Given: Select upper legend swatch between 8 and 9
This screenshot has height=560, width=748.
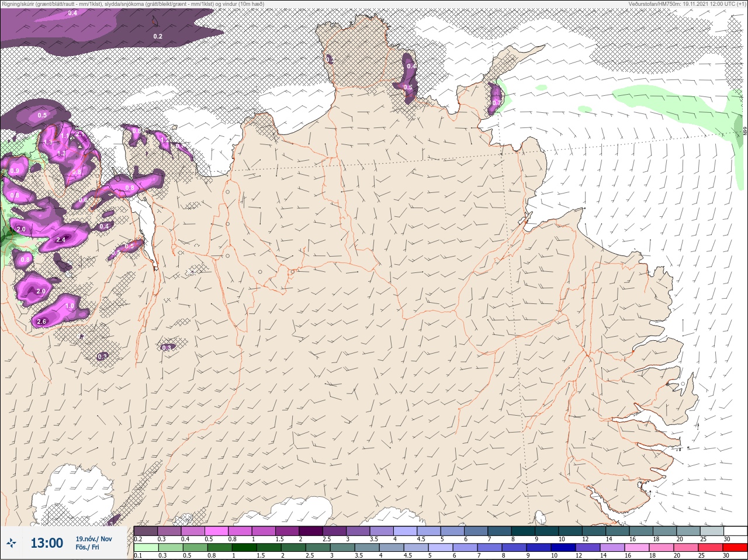Looking at the screenshot, I should pyautogui.click(x=524, y=531).
